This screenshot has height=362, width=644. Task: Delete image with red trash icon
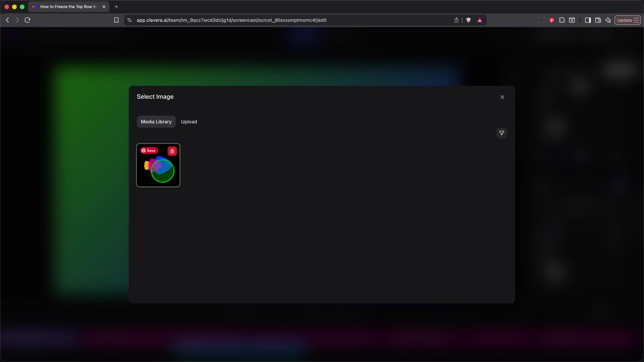tap(172, 151)
